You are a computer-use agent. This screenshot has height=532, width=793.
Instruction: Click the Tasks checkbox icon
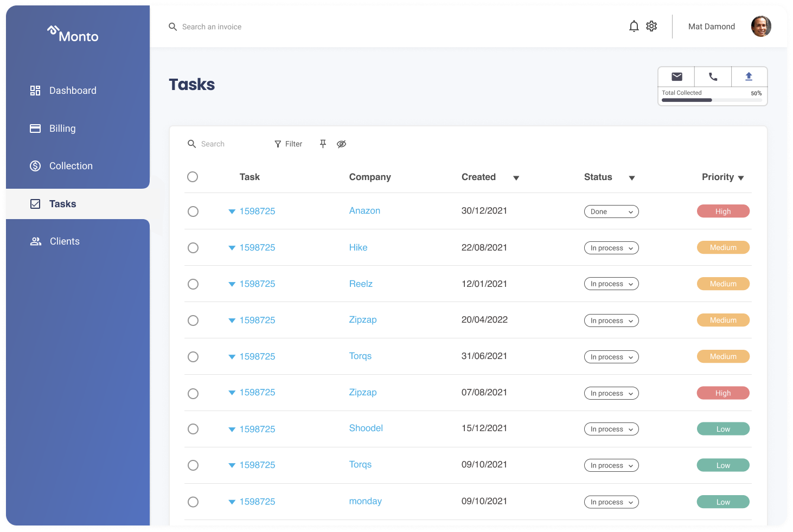coord(35,204)
